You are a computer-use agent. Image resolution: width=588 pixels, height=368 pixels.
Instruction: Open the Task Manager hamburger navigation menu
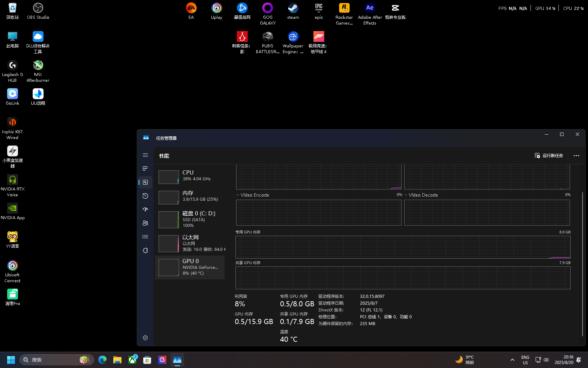(x=145, y=155)
